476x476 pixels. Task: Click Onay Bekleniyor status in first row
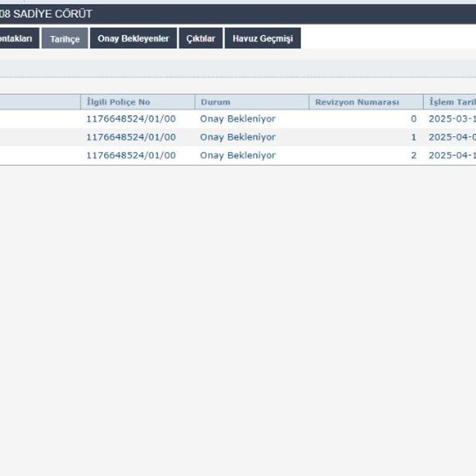pyautogui.click(x=237, y=119)
